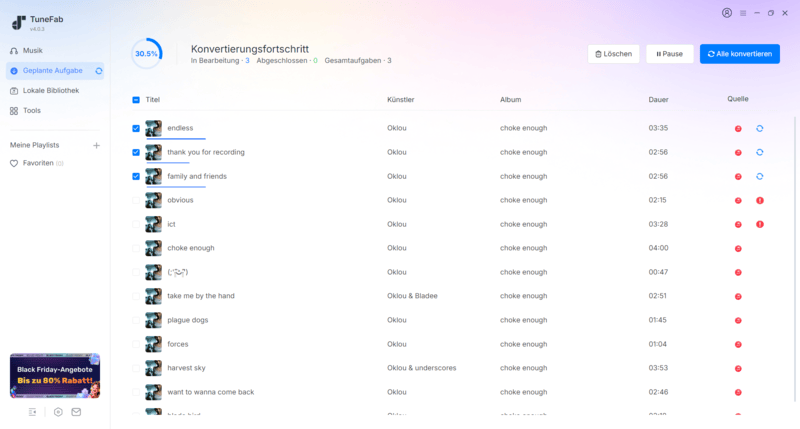Click the Quelle column header
This screenshot has width=800, height=429.
click(x=738, y=99)
